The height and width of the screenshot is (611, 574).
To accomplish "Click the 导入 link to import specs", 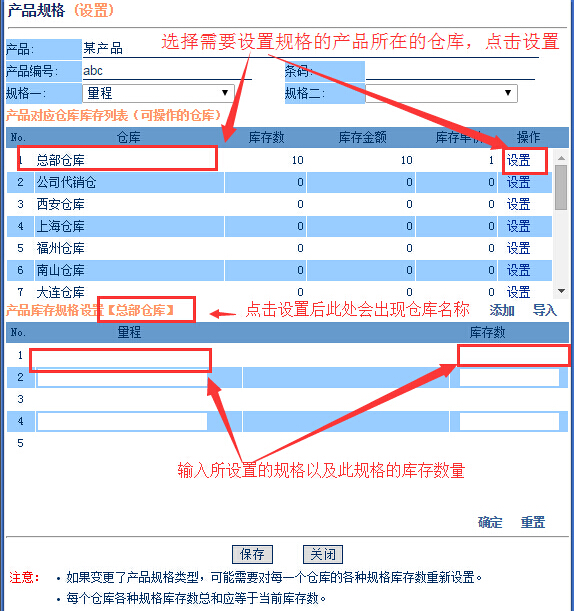I will click(545, 311).
